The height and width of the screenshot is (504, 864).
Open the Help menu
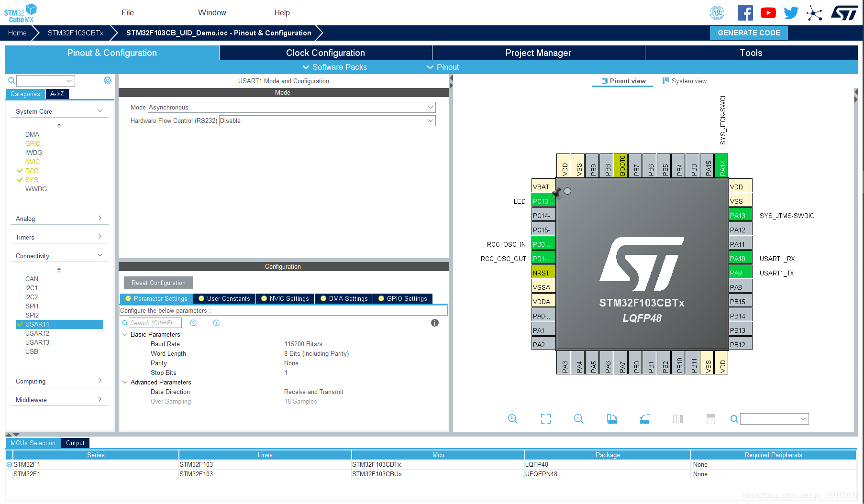[282, 12]
